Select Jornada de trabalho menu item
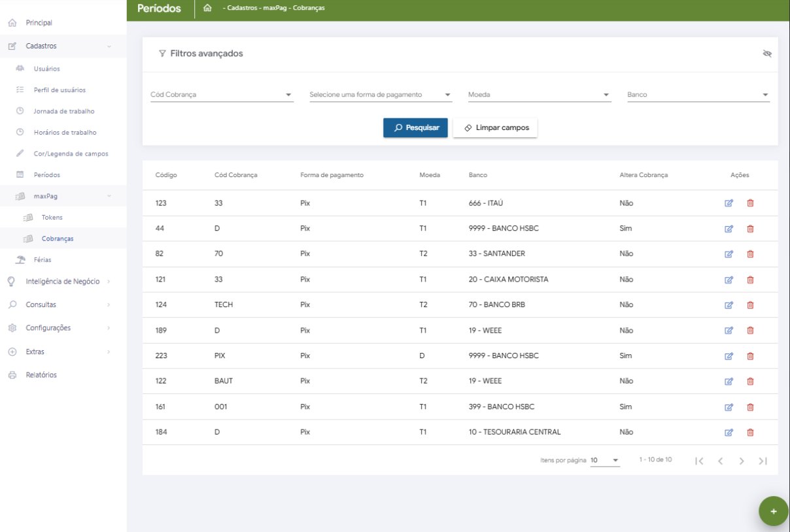The image size is (790, 532). coord(64,111)
